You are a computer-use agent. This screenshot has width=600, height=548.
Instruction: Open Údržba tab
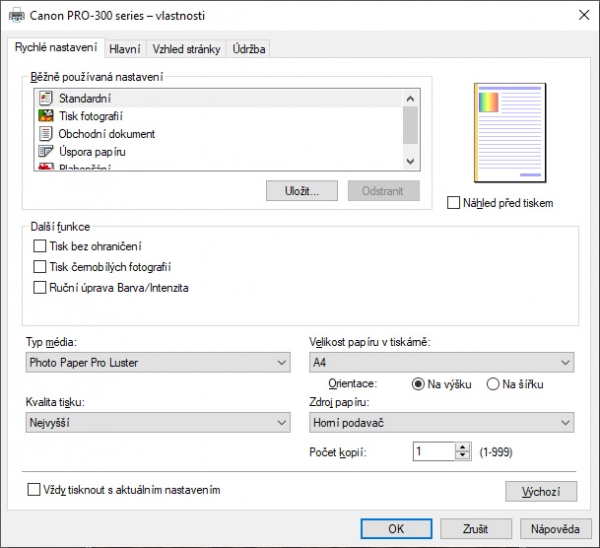coord(249,49)
